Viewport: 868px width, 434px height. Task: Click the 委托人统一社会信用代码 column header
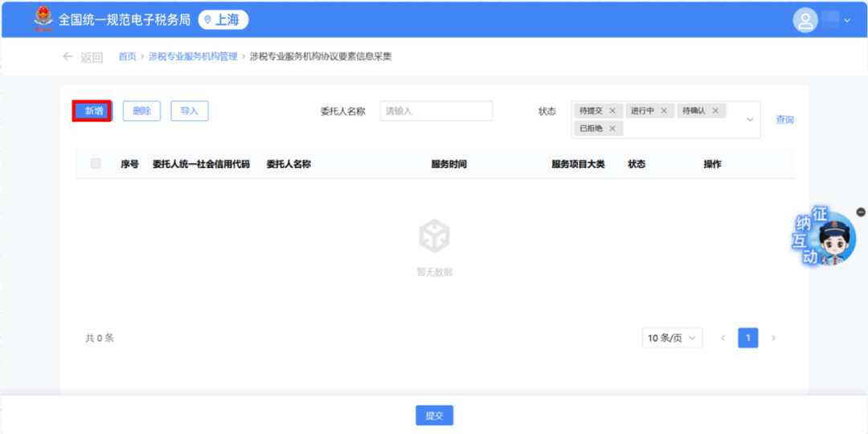[202, 164]
